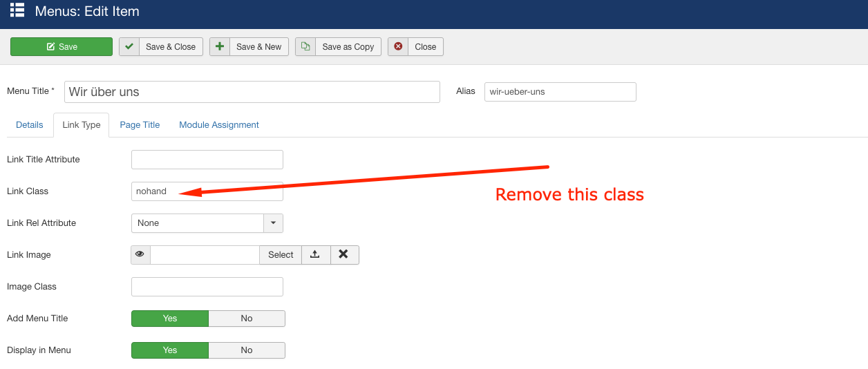Clear the Link Image with the X button
Image resolution: width=868 pixels, height=369 pixels.
(x=343, y=254)
